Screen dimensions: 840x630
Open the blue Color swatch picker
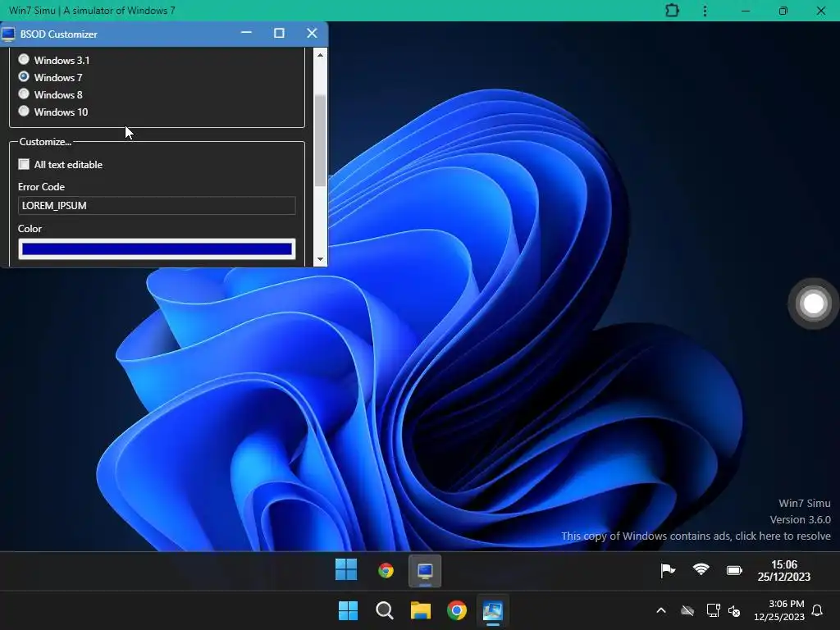157,249
